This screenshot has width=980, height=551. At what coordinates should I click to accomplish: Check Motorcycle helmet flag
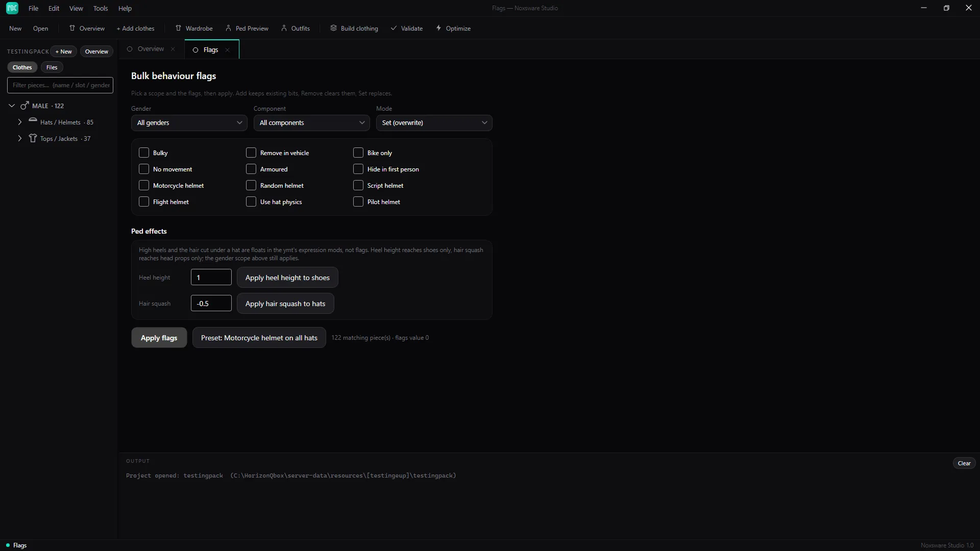coord(144,186)
